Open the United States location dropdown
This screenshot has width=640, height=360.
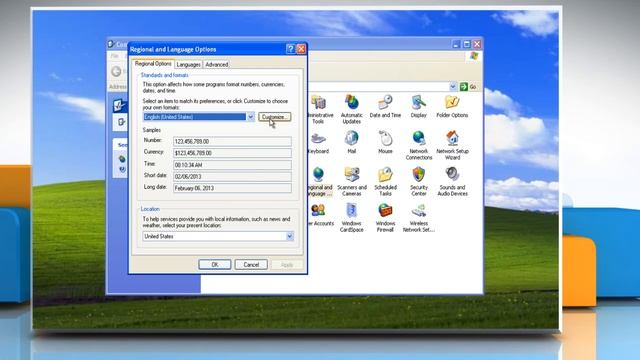click(289, 236)
